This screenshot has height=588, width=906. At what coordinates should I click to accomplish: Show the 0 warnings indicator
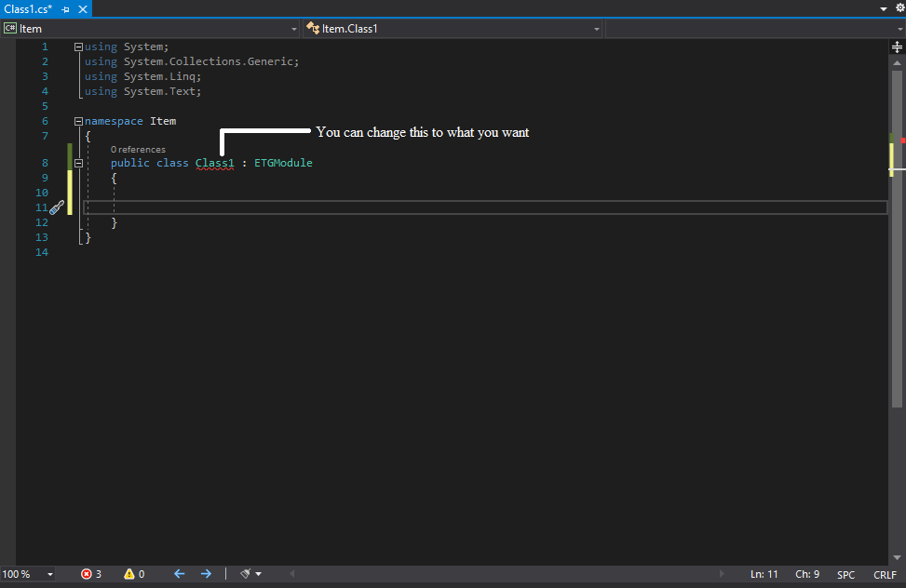coord(134,574)
